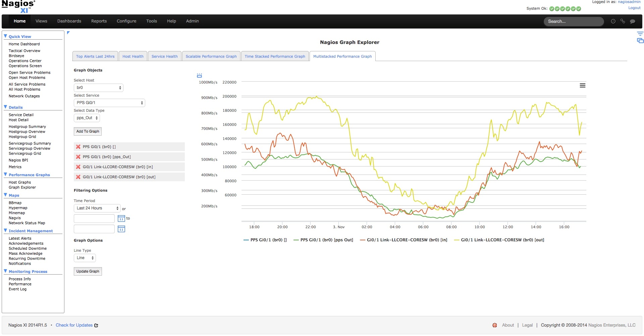Screen dimensions: 644x336
Task: Click the first System Ok green check icon
Action: click(552, 9)
